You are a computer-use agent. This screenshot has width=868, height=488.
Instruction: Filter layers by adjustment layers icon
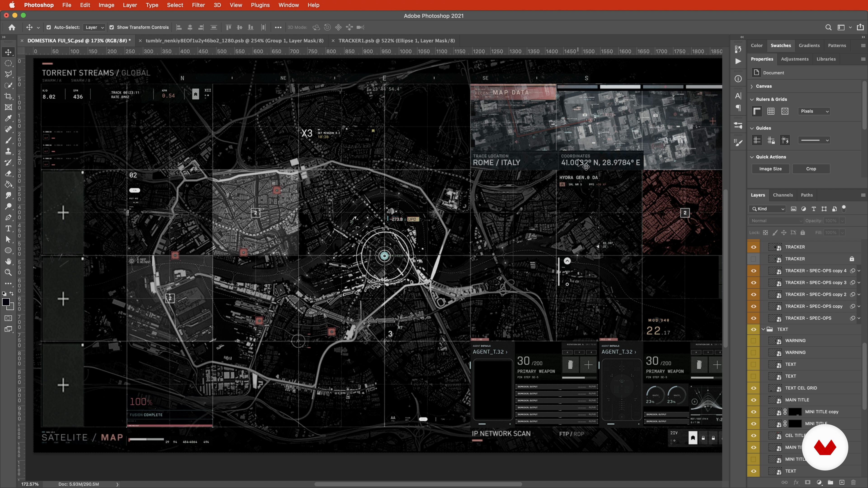(804, 209)
